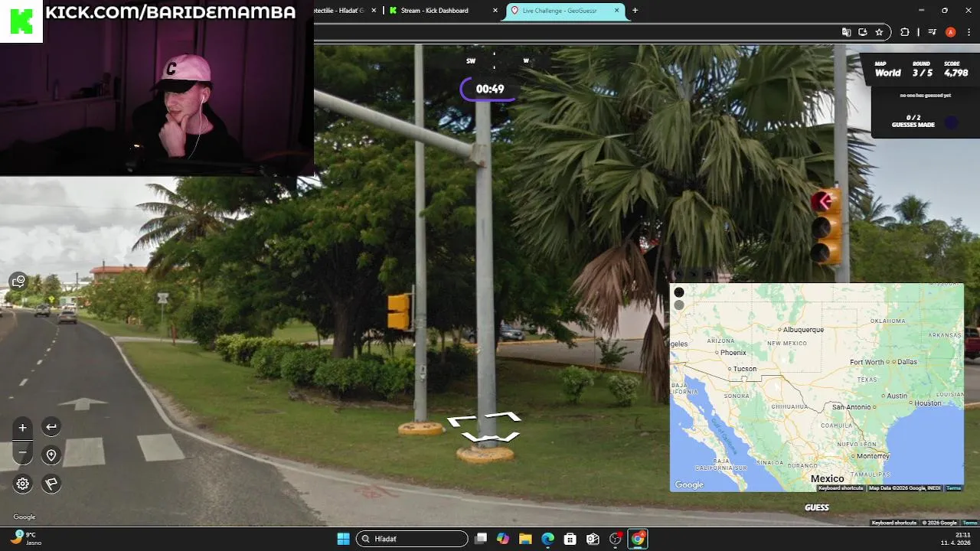
Task: Open the camera switch icon on street view
Action: (x=18, y=281)
